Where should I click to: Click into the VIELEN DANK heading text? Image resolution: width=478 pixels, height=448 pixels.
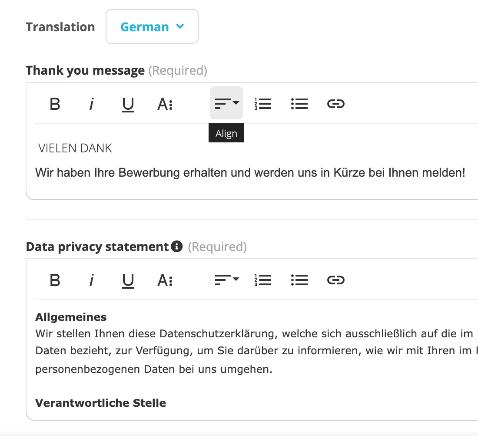click(75, 148)
